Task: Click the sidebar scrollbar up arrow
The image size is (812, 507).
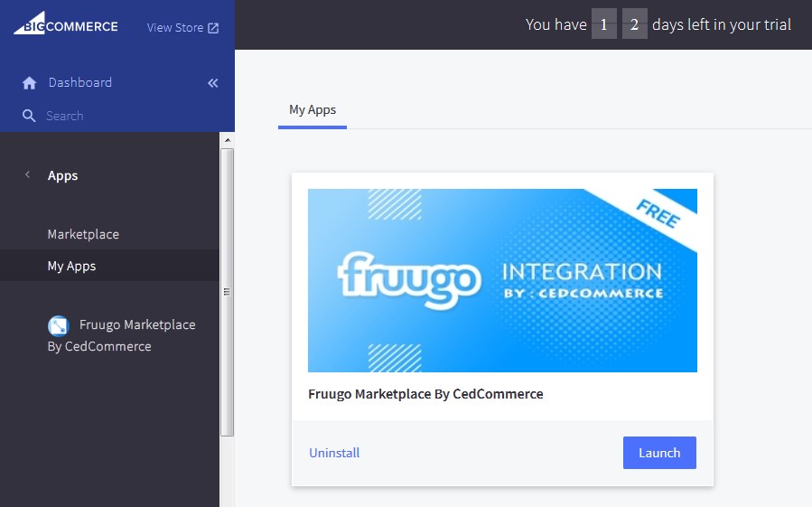Action: click(228, 140)
